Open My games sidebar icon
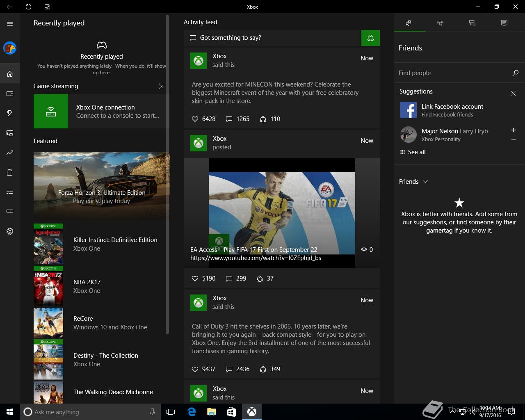The height and width of the screenshot is (420, 525). pos(10,94)
